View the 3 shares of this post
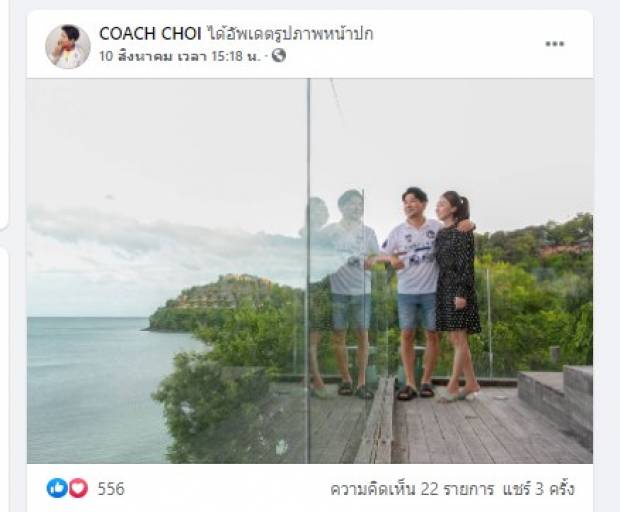620x512 pixels. 538,489
